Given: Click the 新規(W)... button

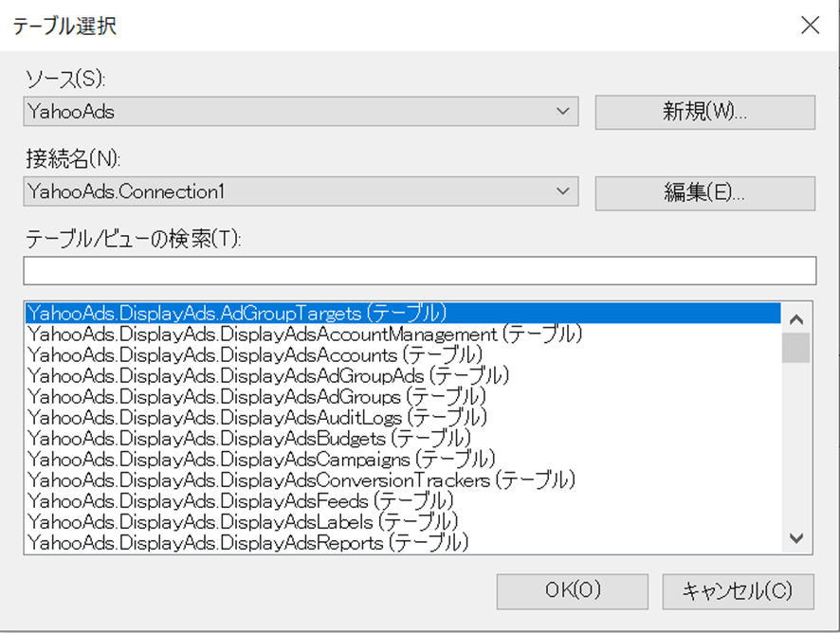Looking at the screenshot, I should (x=704, y=112).
